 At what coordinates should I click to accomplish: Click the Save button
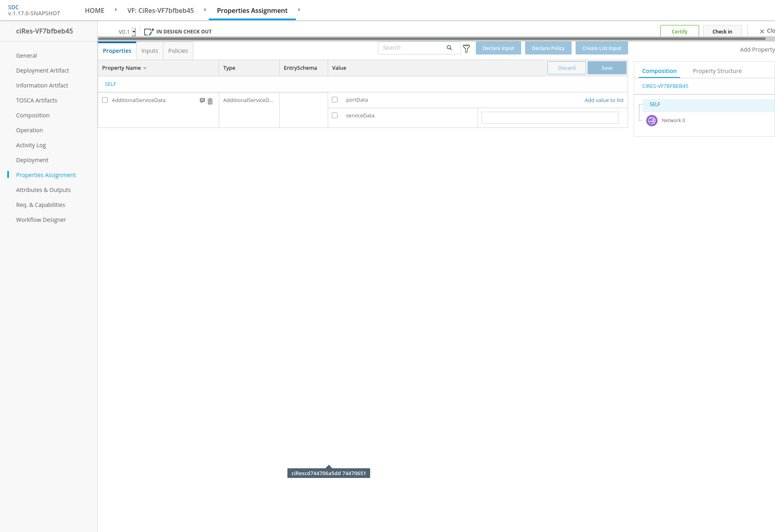(607, 68)
